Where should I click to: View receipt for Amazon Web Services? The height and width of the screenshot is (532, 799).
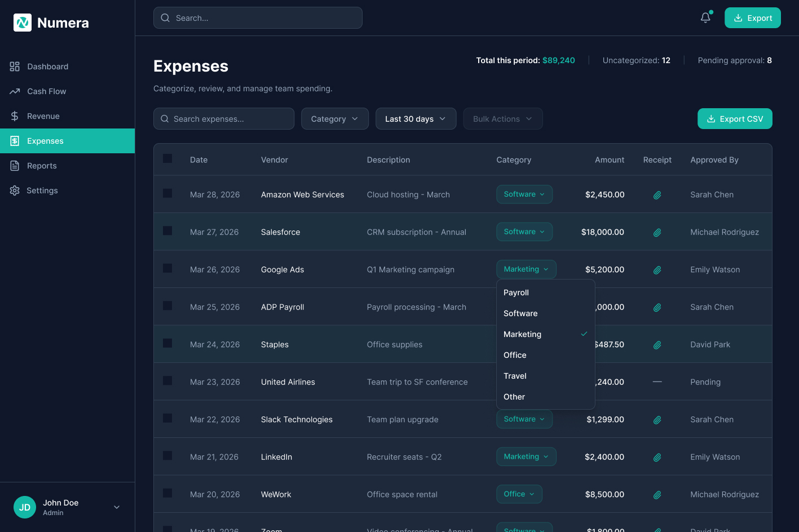pos(657,195)
